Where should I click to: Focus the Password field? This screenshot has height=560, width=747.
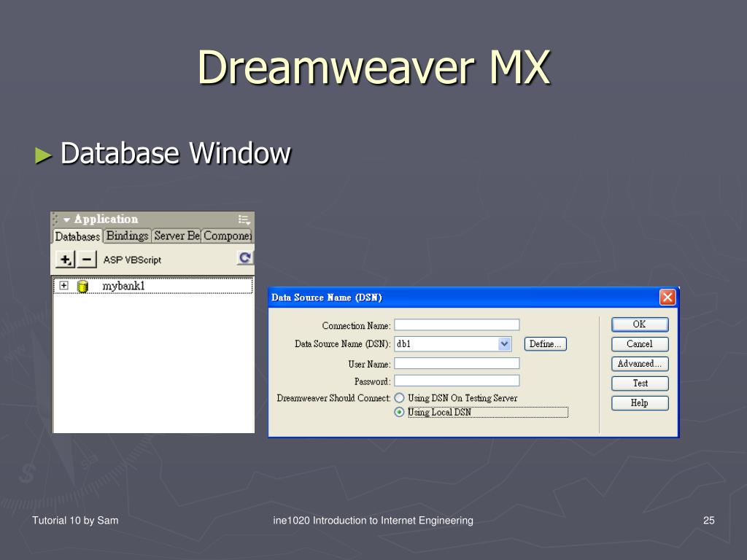[457, 381]
